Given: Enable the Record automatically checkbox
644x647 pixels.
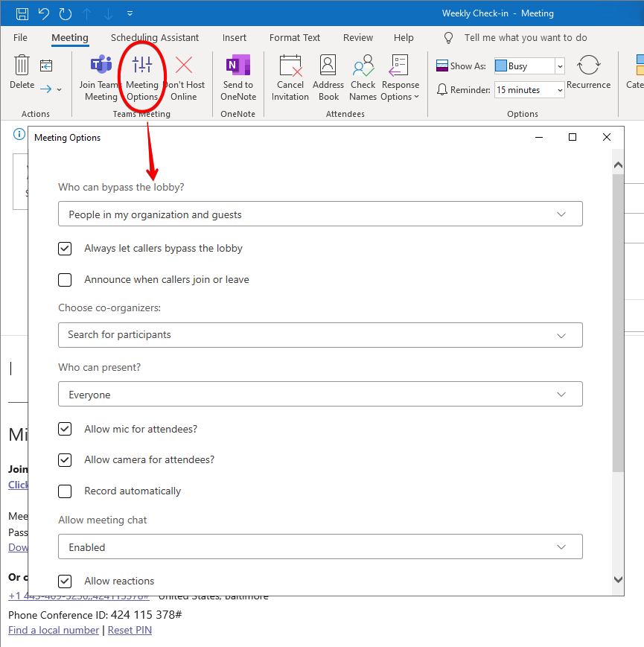Looking at the screenshot, I should 65,491.
